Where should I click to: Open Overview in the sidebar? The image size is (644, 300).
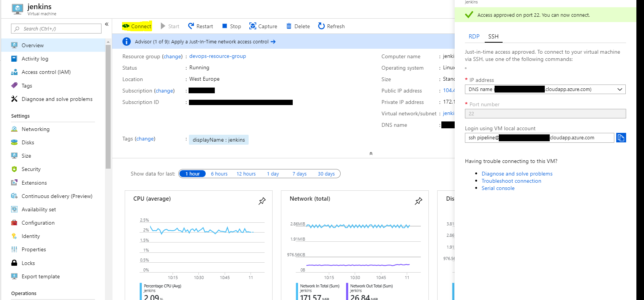tap(53, 45)
